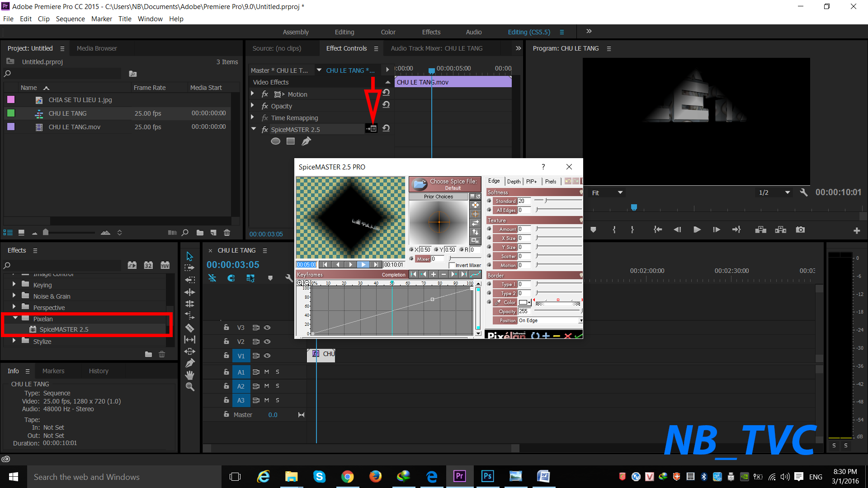Screen dimensions: 868x488
Task: Reset the Motion effect parameters
Action: point(387,93)
